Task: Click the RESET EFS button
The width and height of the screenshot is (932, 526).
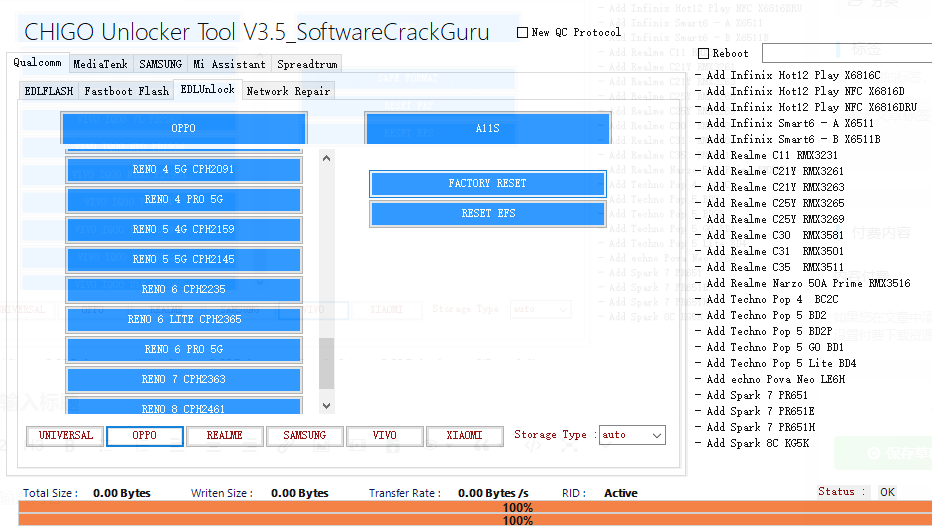Action: pyautogui.click(x=487, y=213)
